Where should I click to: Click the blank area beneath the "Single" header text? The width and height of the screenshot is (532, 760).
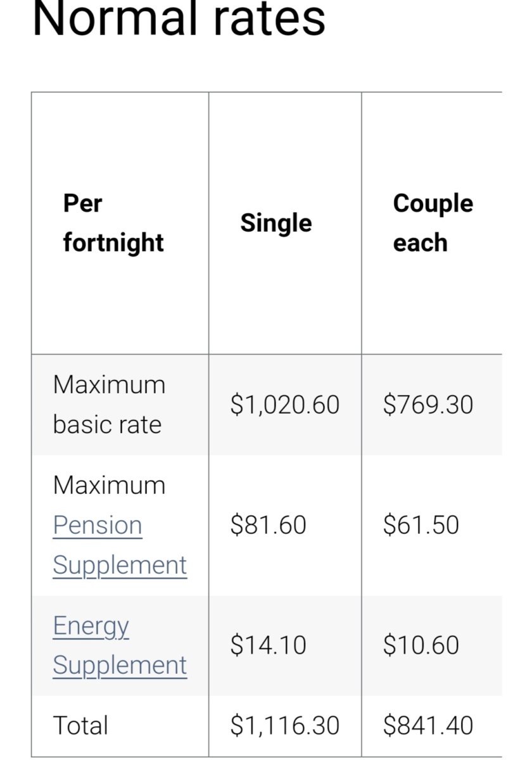pos(285,298)
